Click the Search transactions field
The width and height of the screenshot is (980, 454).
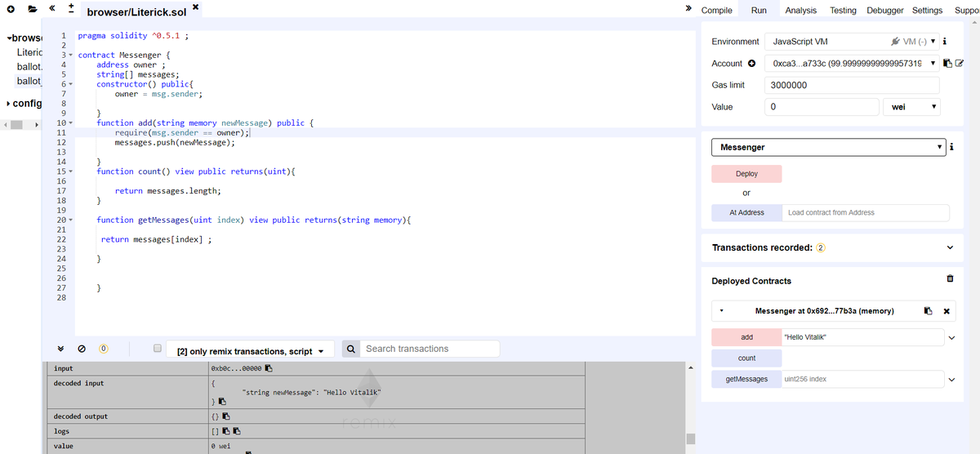430,349
